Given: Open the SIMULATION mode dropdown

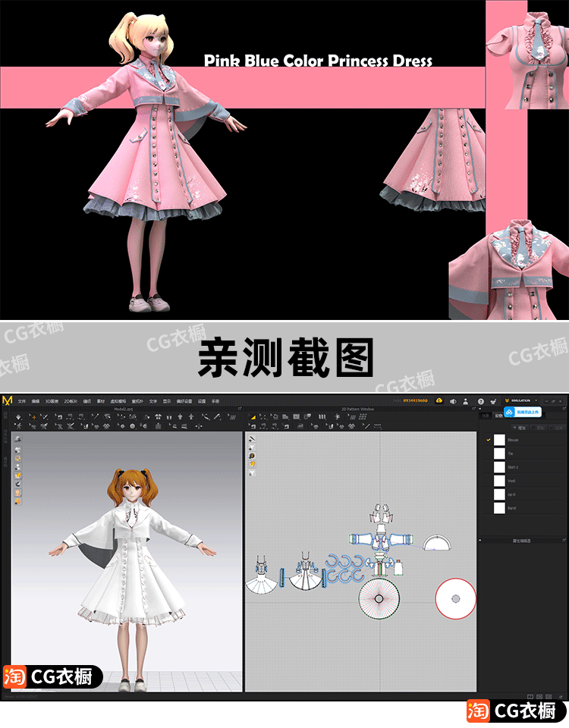Looking at the screenshot, I should 521,400.
